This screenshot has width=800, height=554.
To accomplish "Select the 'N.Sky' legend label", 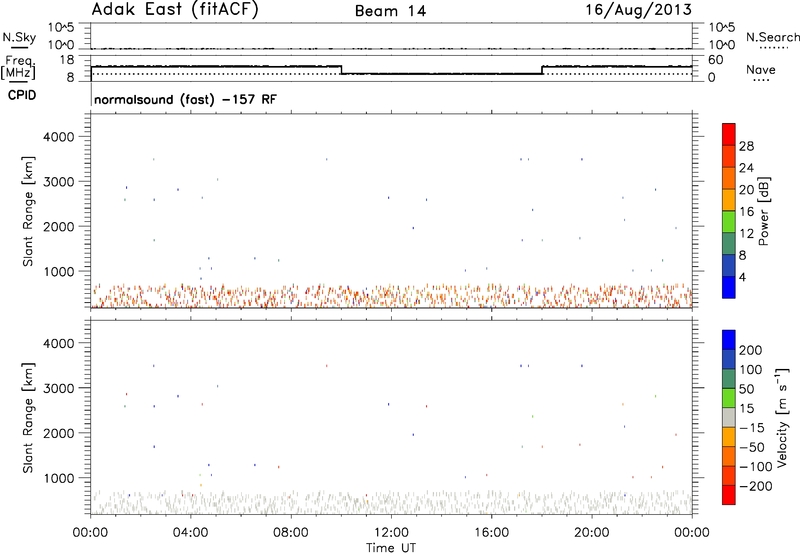I will (x=19, y=37).
